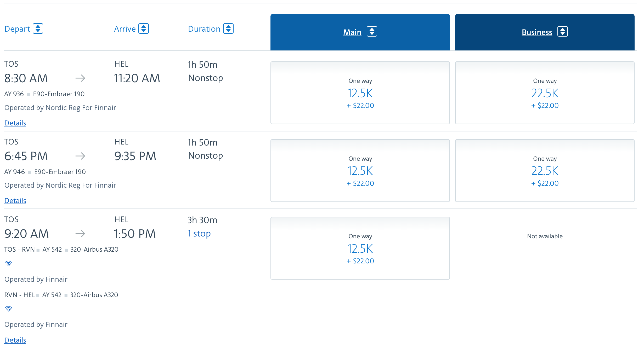The height and width of the screenshot is (347, 644).
Task: Click the Arrive sort arrows icon
Action: pos(144,28)
